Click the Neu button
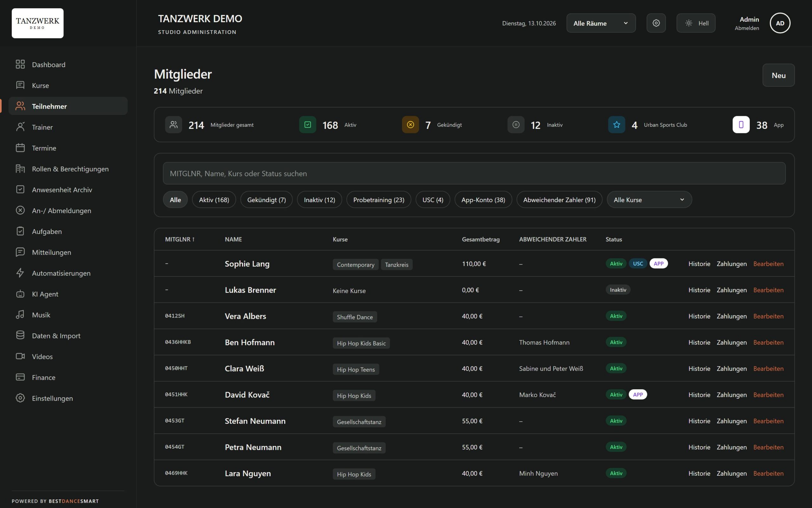812x508 pixels. click(x=778, y=75)
